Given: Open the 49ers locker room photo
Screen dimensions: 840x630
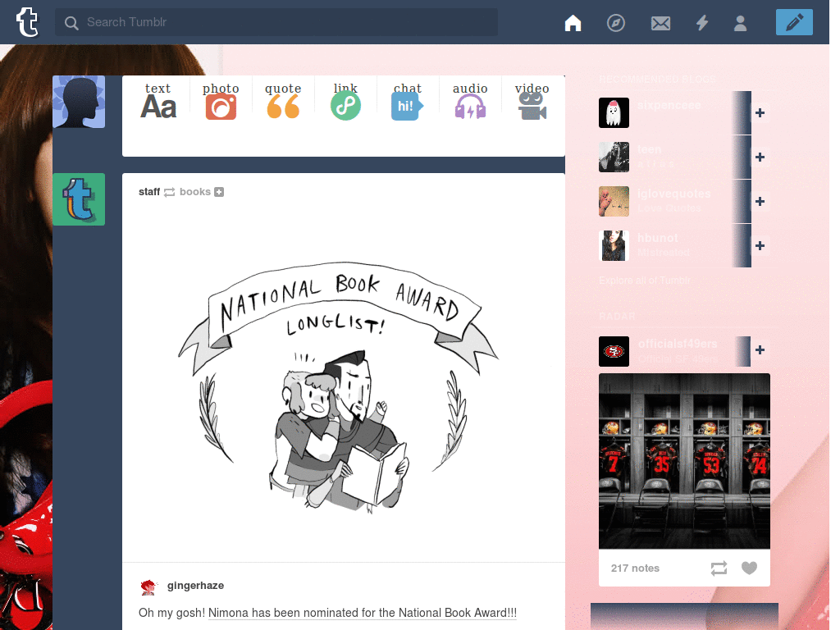Looking at the screenshot, I should pyautogui.click(x=685, y=461).
